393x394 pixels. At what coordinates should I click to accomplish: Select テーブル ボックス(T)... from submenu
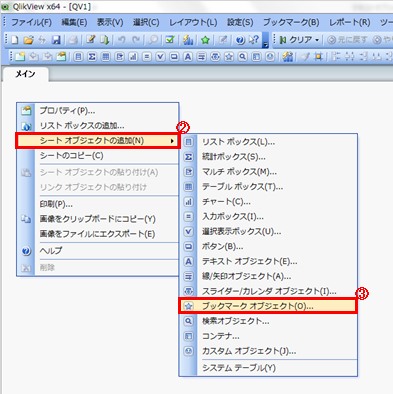(268, 187)
